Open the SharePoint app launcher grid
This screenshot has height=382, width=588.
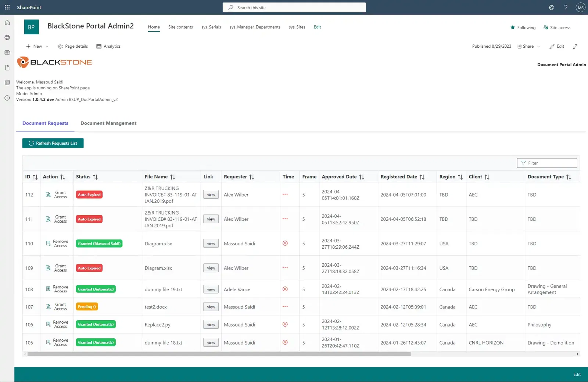pyautogui.click(x=7, y=7)
